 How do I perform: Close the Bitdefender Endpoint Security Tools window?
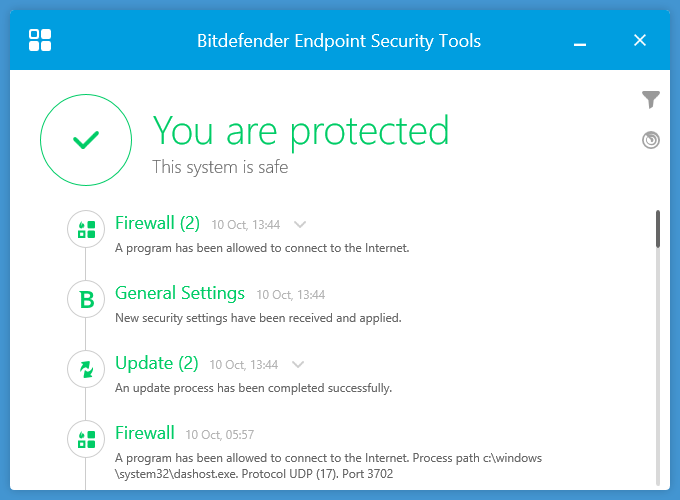coord(640,41)
